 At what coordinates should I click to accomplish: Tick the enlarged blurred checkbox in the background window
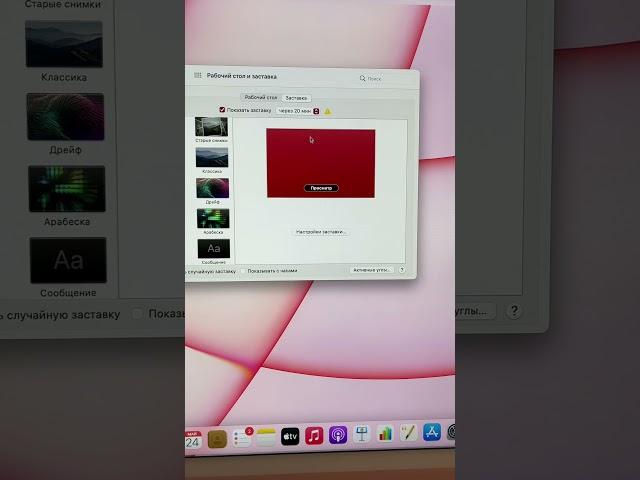click(137, 313)
